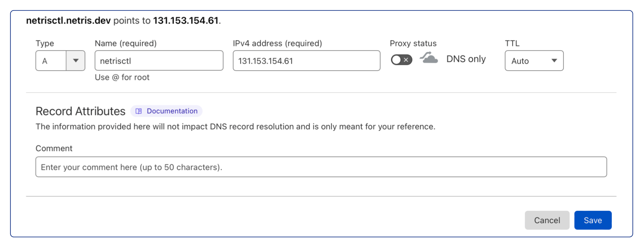Select the IPv4 address field
Screen dimensions: 644x250
point(306,60)
